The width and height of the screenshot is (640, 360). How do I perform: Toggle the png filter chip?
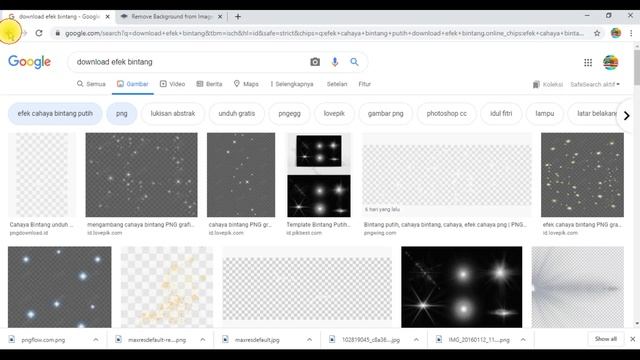pos(122,113)
